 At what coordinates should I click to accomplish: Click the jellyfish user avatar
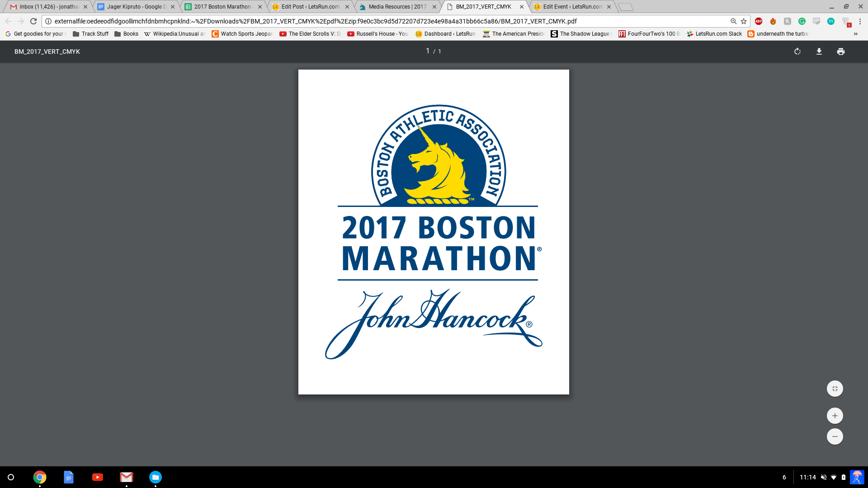(x=857, y=477)
